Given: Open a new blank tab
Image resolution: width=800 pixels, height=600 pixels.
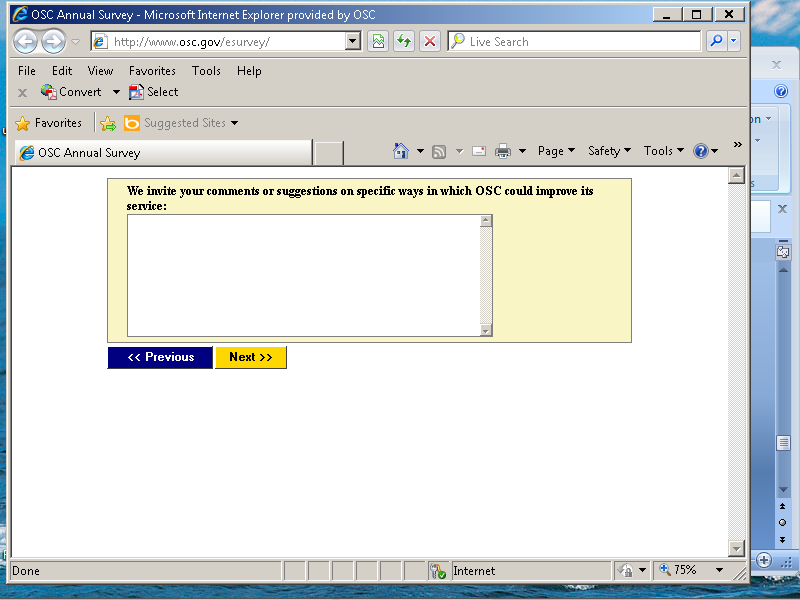Looking at the screenshot, I should (x=329, y=153).
